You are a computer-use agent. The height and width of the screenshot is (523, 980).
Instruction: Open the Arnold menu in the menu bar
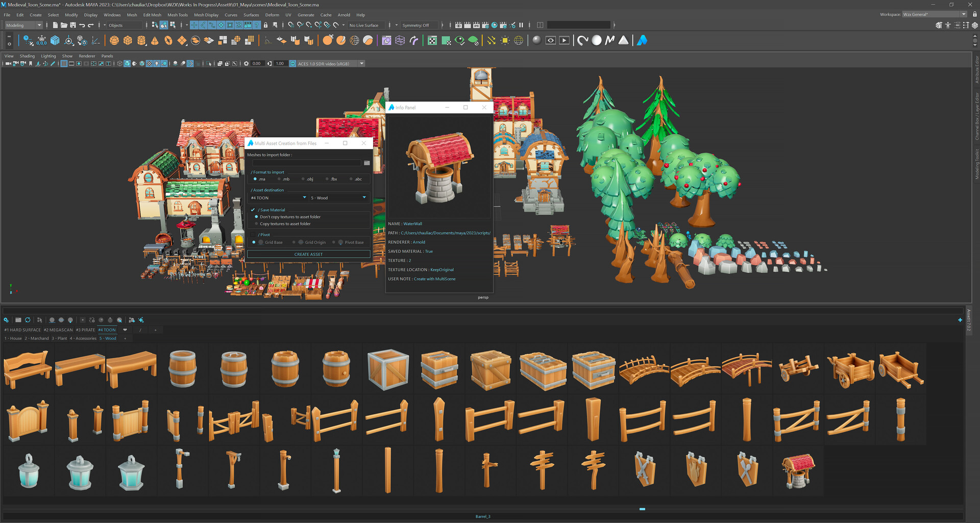click(x=344, y=15)
